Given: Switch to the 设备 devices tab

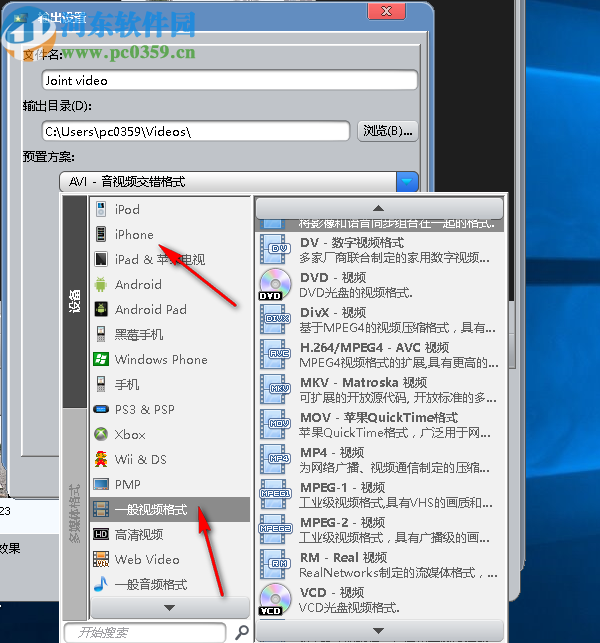Looking at the screenshot, I should tap(75, 301).
